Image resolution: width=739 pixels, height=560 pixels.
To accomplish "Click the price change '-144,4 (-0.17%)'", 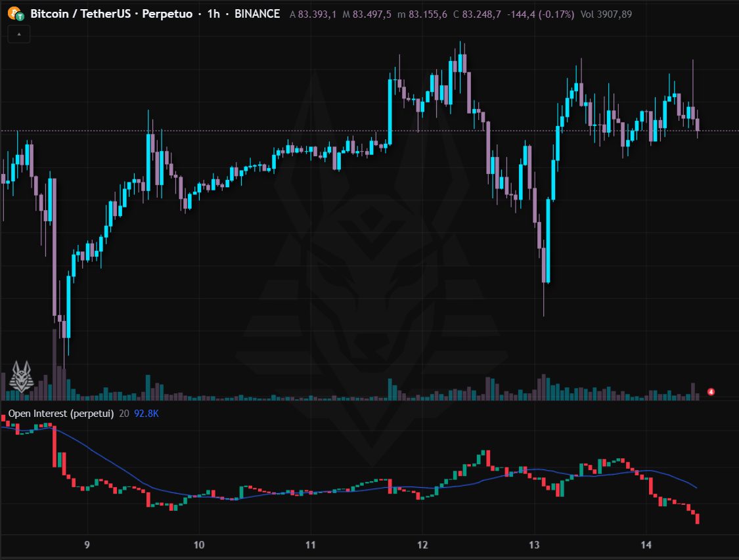I will (541, 14).
